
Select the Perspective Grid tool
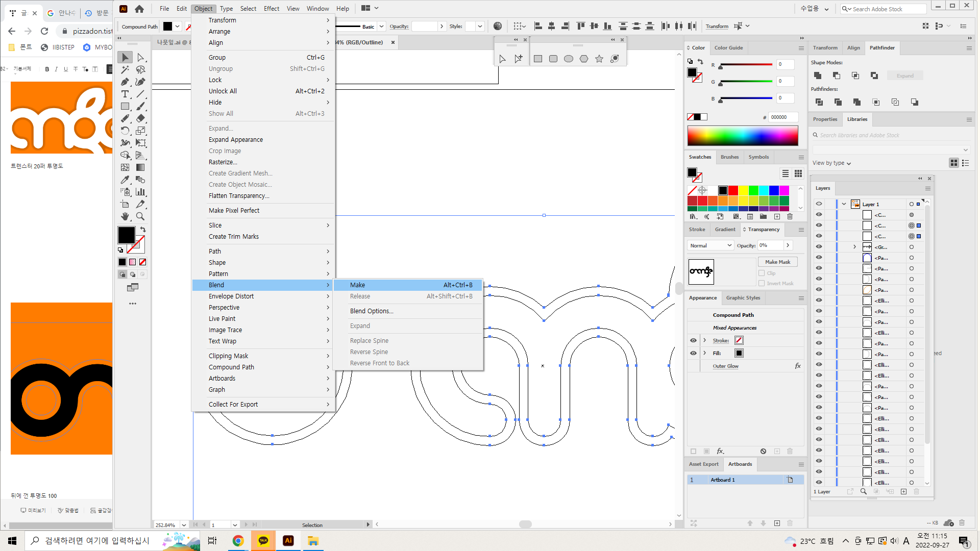click(141, 156)
